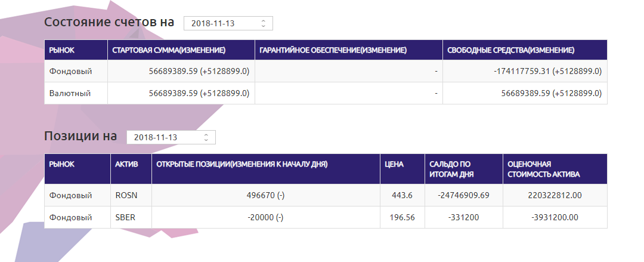The width and height of the screenshot is (644, 262).
Task: Click the ЦЕНА column header
Action: coord(394,164)
